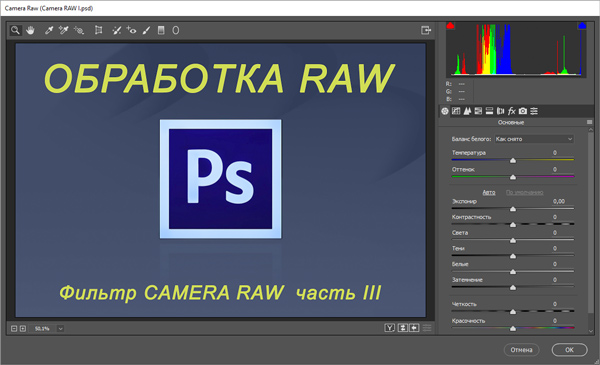The image size is (600, 365).
Task: Open the Presets panel tab
Action: tap(534, 111)
